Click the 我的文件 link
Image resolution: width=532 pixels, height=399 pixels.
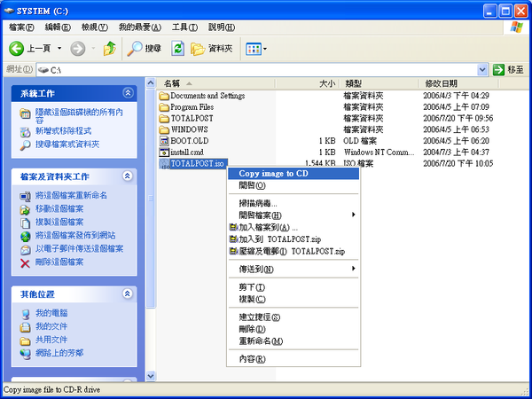pyautogui.click(x=51, y=326)
